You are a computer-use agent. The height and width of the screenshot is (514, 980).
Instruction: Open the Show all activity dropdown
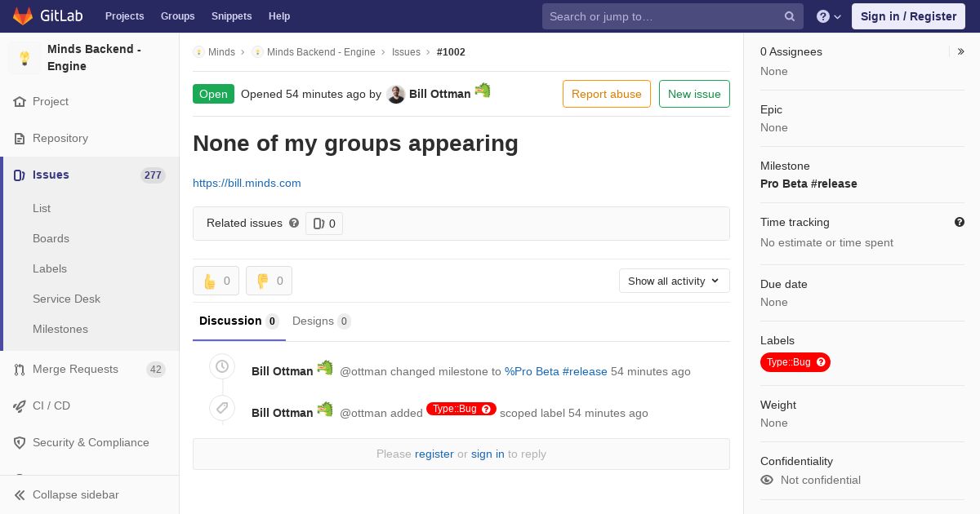click(675, 281)
